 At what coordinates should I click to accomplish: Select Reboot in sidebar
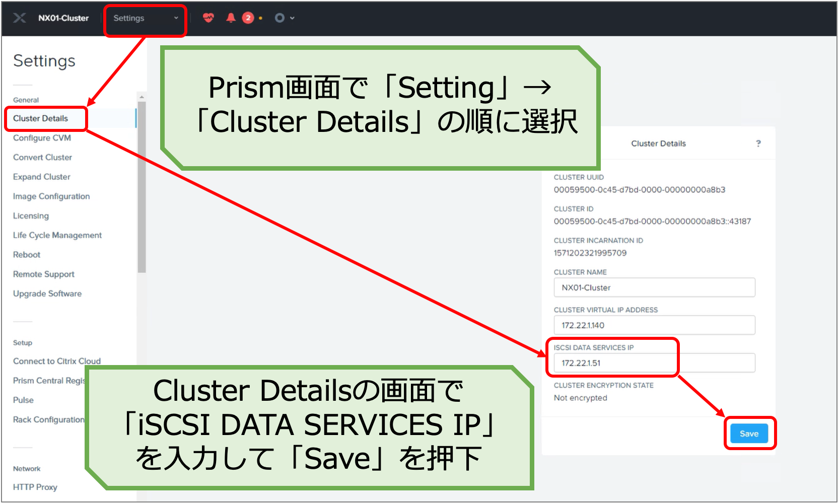pyautogui.click(x=27, y=255)
